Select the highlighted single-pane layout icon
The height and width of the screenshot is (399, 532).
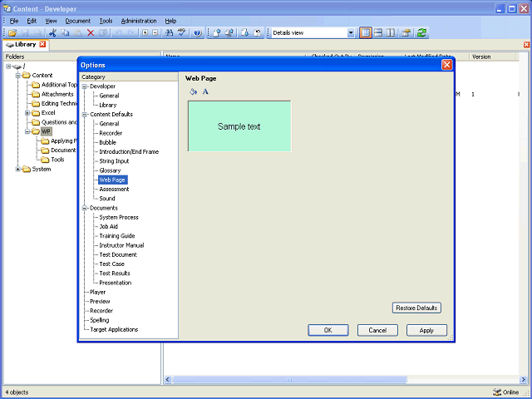(366, 33)
